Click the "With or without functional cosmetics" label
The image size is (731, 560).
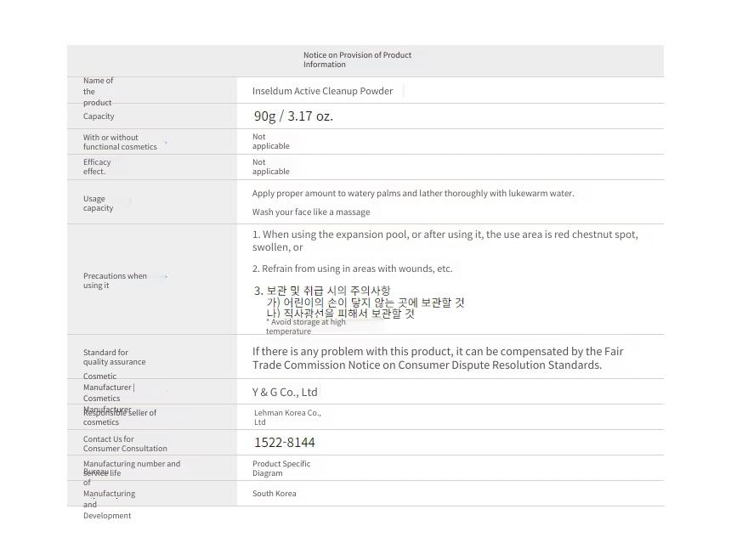click(x=120, y=142)
